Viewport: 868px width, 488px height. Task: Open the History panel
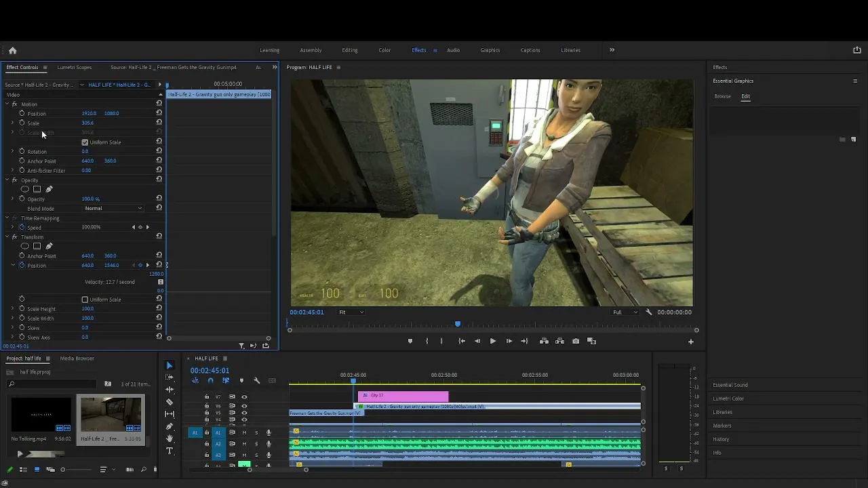click(x=721, y=439)
